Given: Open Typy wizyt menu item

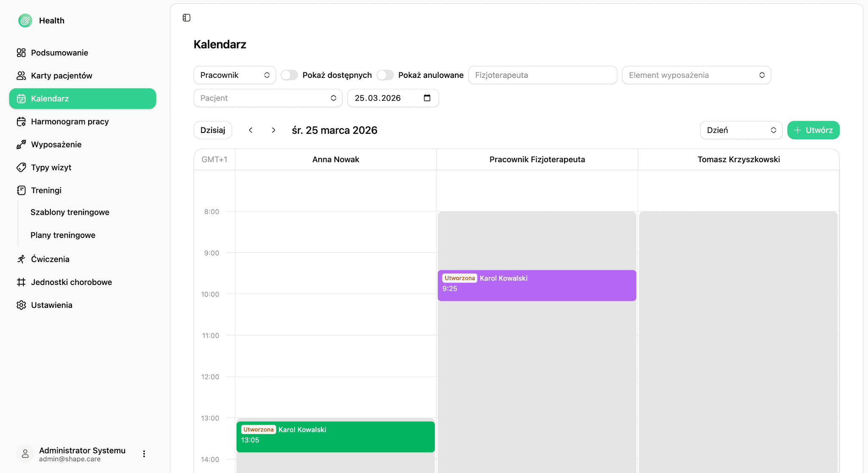Looking at the screenshot, I should (x=83, y=167).
